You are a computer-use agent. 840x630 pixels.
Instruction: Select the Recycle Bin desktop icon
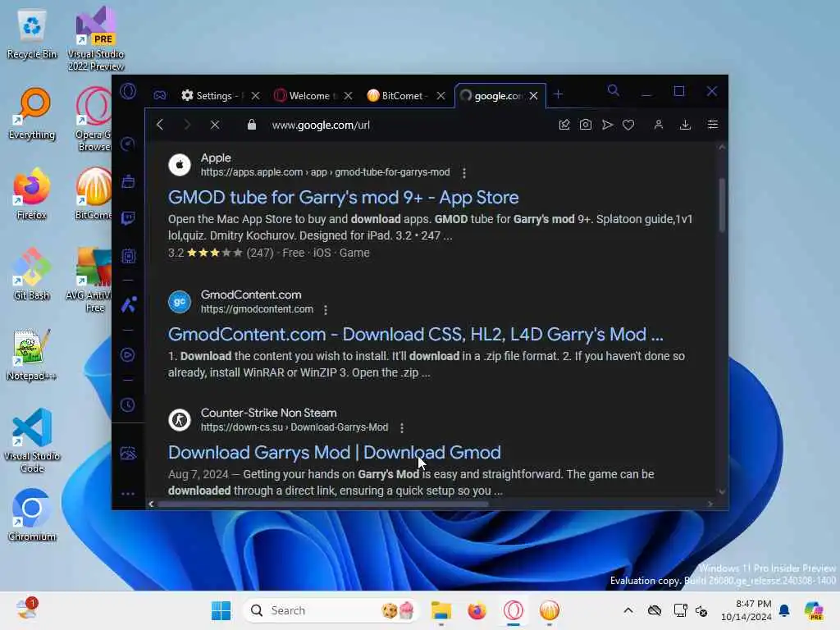coord(32,34)
